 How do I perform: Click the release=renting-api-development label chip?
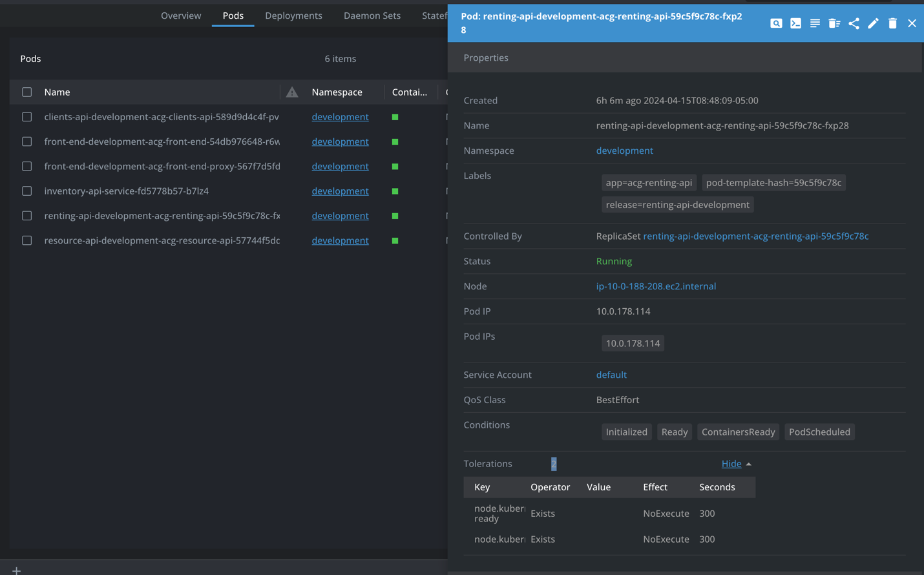tap(677, 205)
